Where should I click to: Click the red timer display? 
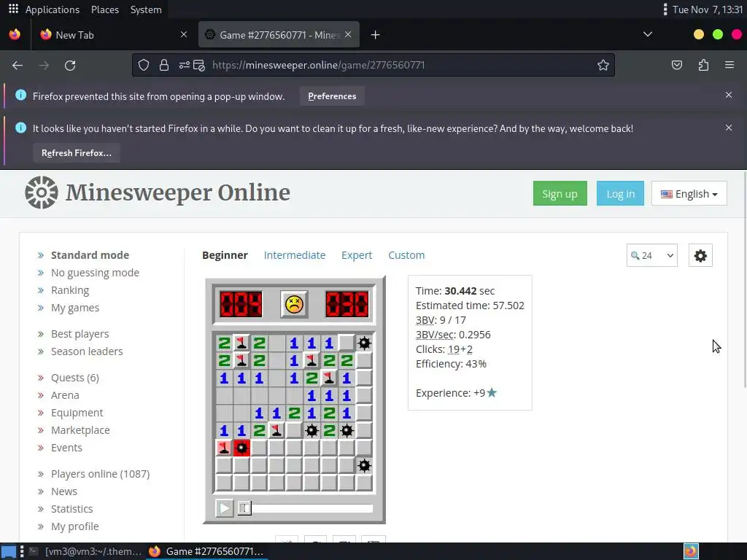(347, 304)
